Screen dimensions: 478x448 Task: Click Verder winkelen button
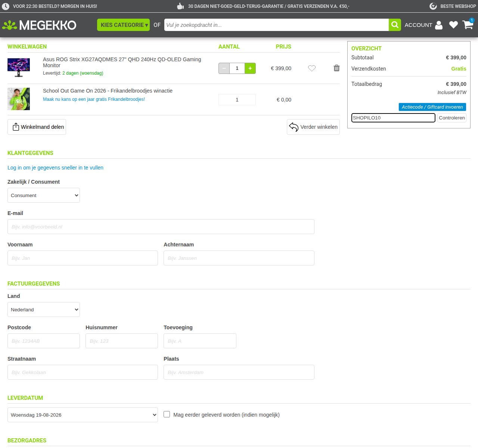click(x=313, y=127)
